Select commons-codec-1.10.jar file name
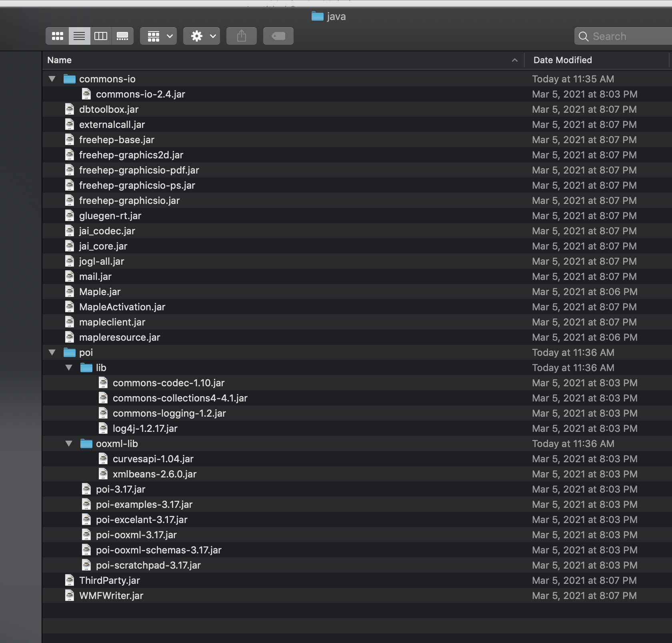The width and height of the screenshot is (672, 643). click(168, 383)
